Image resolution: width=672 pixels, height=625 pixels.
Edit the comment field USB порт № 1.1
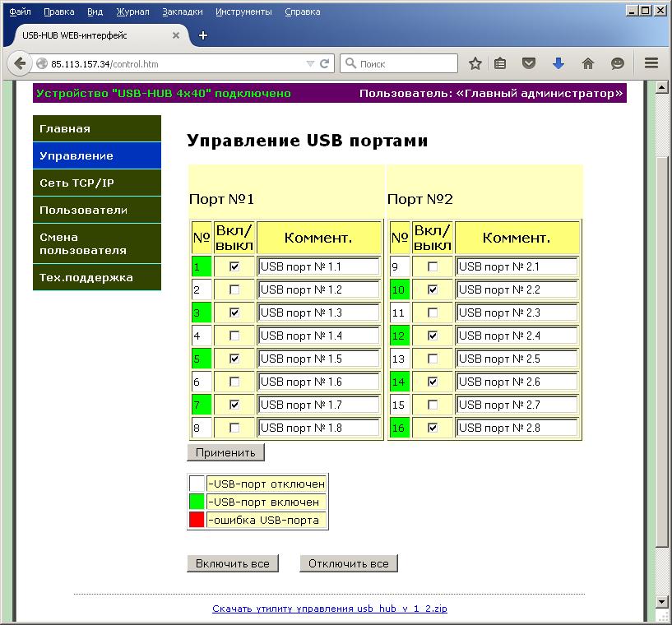319,266
